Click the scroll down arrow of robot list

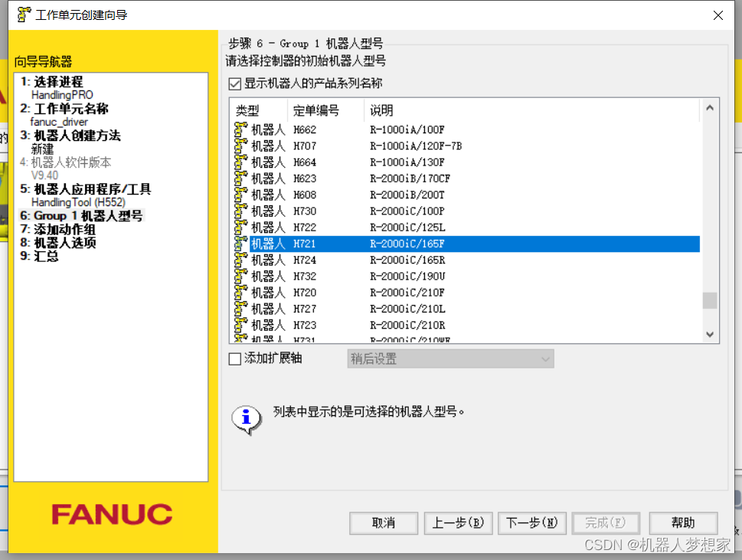coord(709,334)
